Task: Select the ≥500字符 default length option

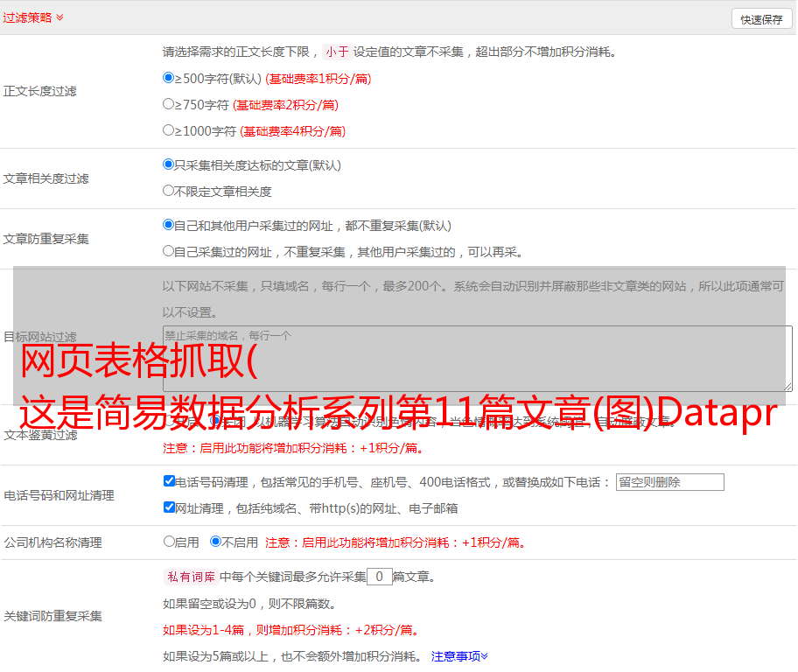Action: [x=168, y=77]
